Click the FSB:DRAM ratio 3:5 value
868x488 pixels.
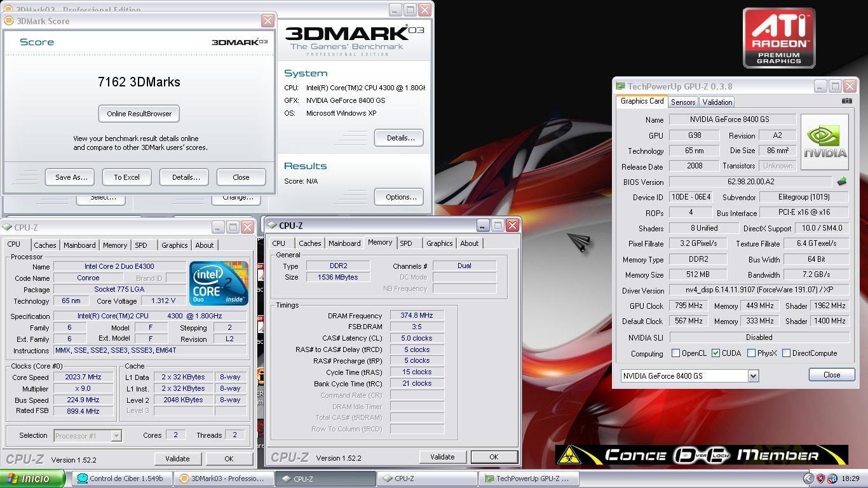417,327
